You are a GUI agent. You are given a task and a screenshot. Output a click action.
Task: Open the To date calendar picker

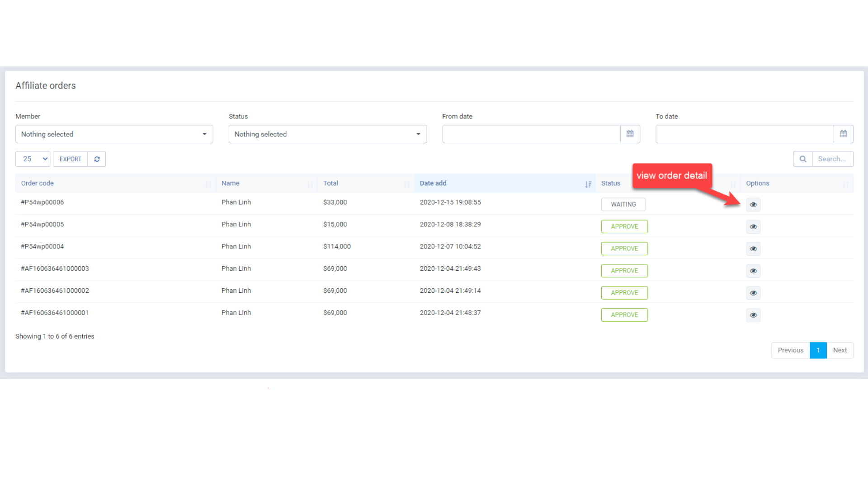(843, 134)
